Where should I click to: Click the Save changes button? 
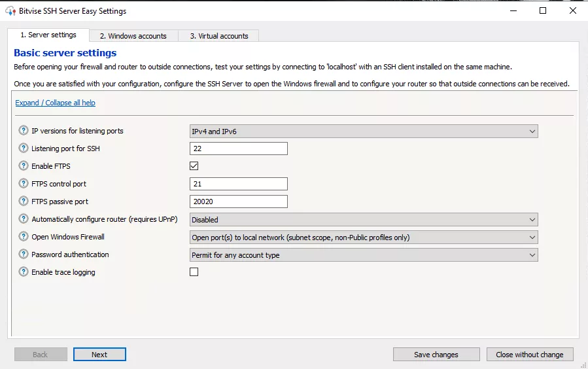tap(436, 355)
